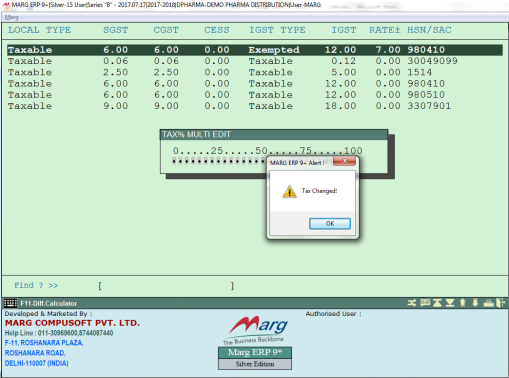Click the CESS column header
This screenshot has height=378, width=509.
(217, 30)
